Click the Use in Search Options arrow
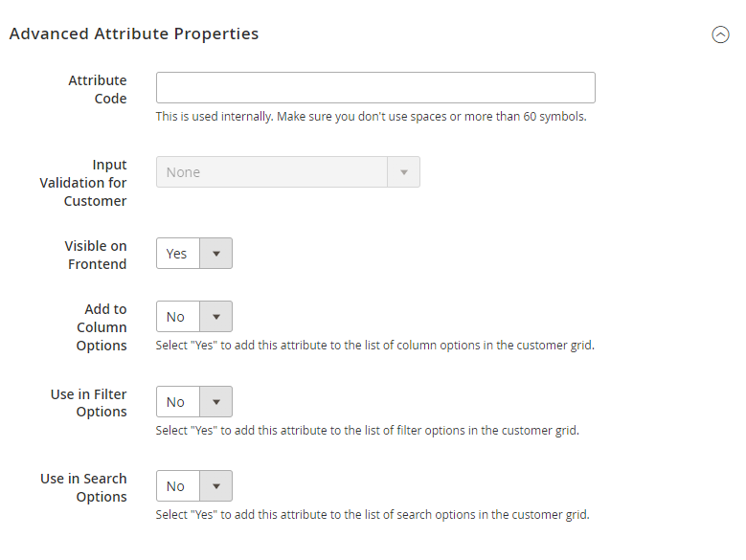Screen dimensions: 746x560 pos(216,486)
